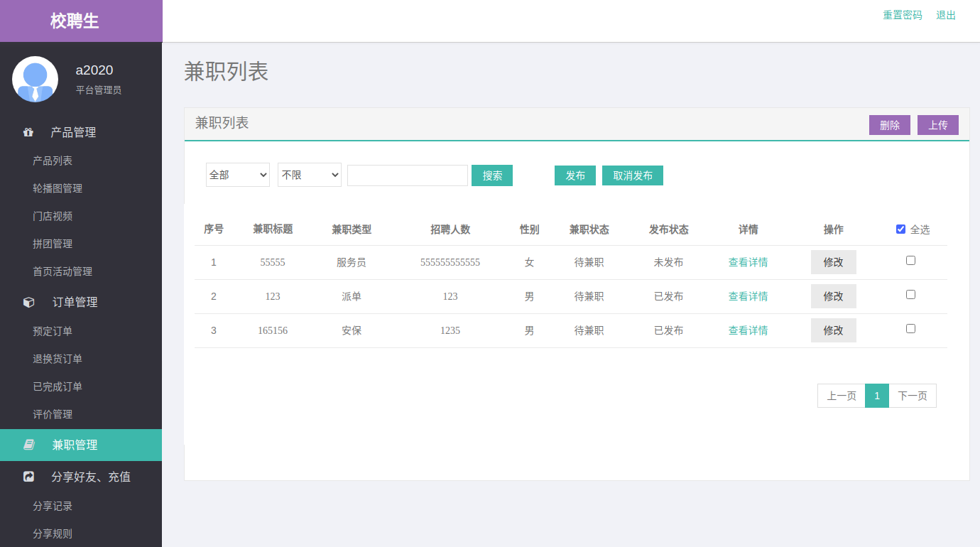Open 查看详情 link for row 2
Screen dimensions: 980x547
[x=748, y=296]
